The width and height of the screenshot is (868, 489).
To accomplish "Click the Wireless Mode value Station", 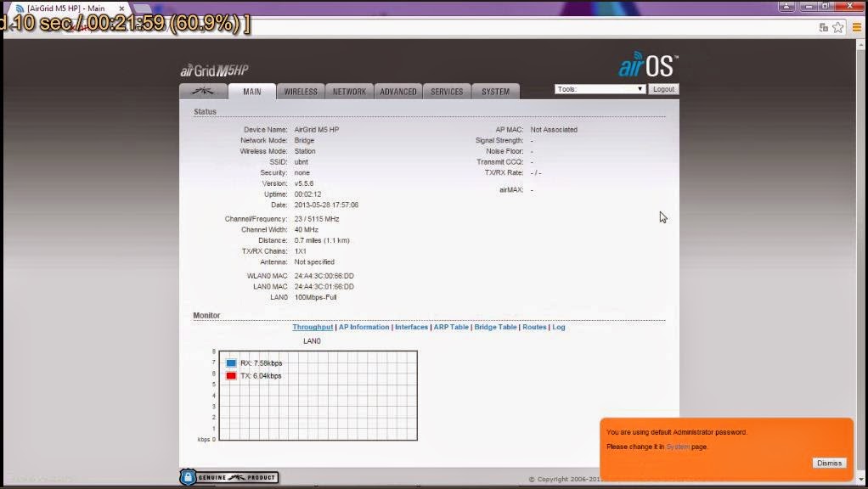I will coord(305,151).
